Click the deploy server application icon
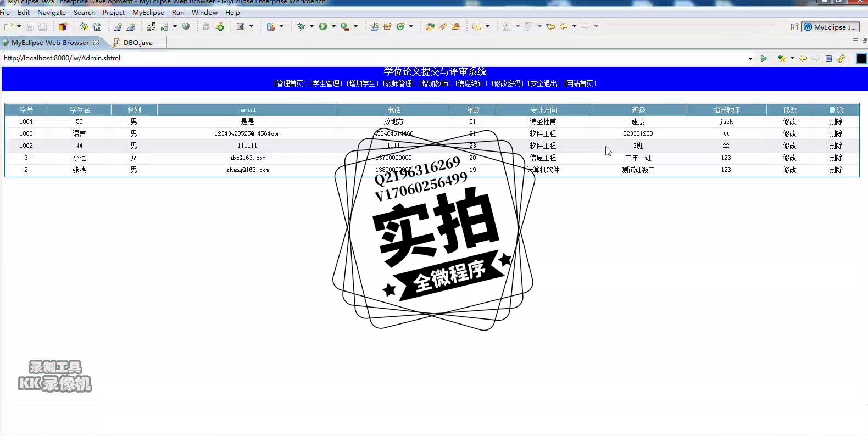The height and width of the screenshot is (436, 868). (x=151, y=26)
